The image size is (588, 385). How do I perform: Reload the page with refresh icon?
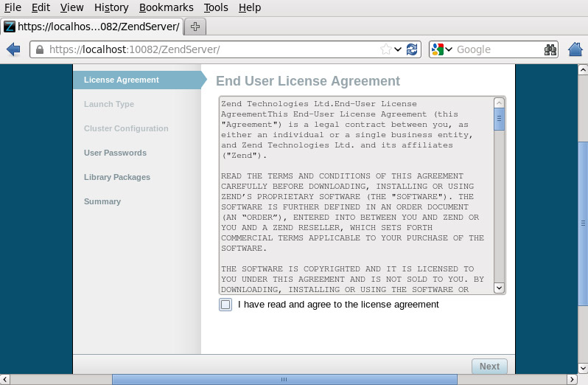pyautogui.click(x=412, y=49)
